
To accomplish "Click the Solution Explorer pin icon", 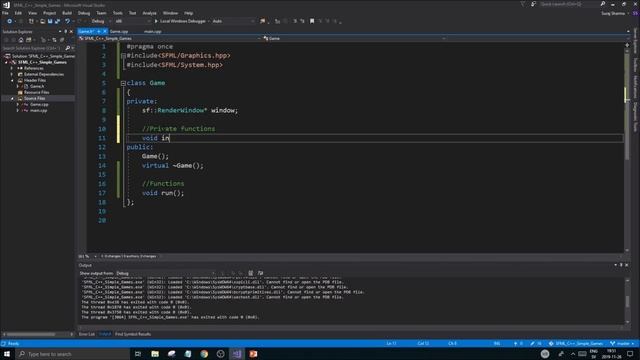I will [x=65, y=31].
